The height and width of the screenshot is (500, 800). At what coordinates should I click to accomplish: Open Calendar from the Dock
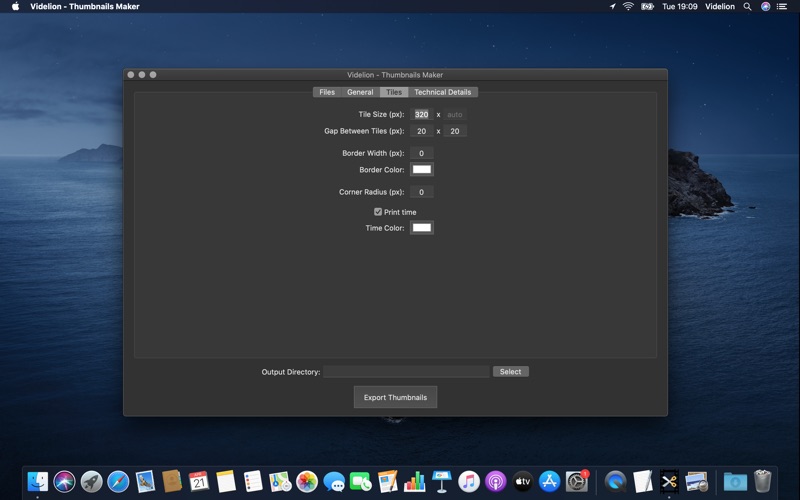coord(199,481)
